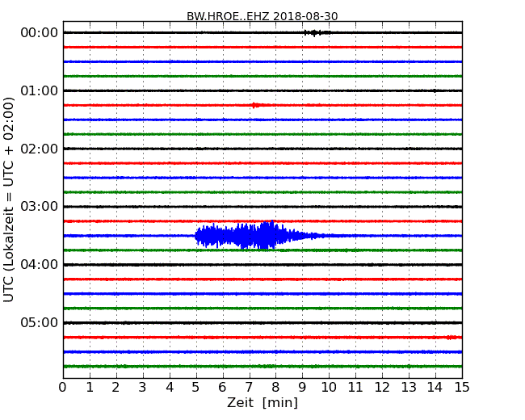Click the 04:00 time label
This screenshot has height=420, width=525.
40,265
